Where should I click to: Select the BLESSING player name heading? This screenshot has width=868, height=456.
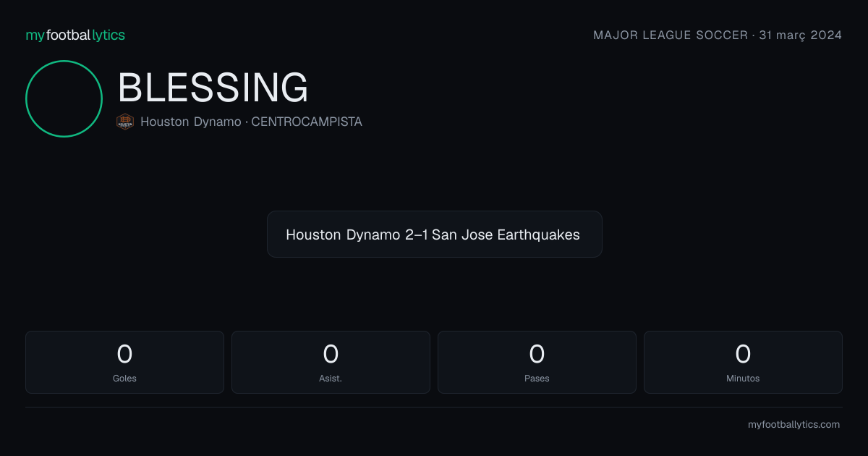pos(213,88)
